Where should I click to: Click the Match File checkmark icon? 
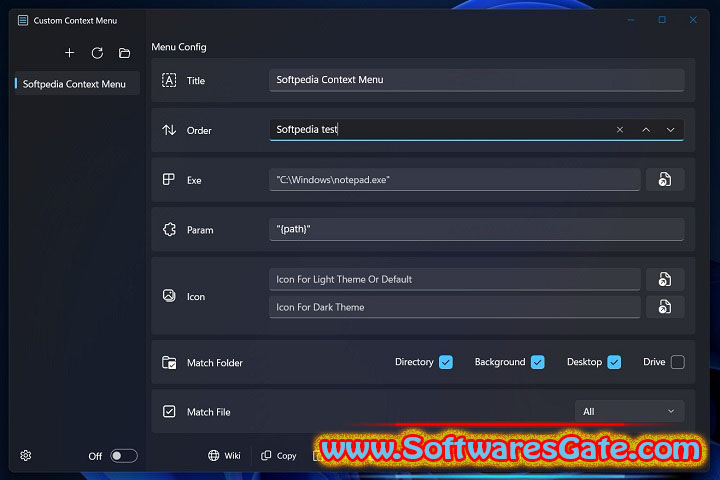tap(169, 412)
